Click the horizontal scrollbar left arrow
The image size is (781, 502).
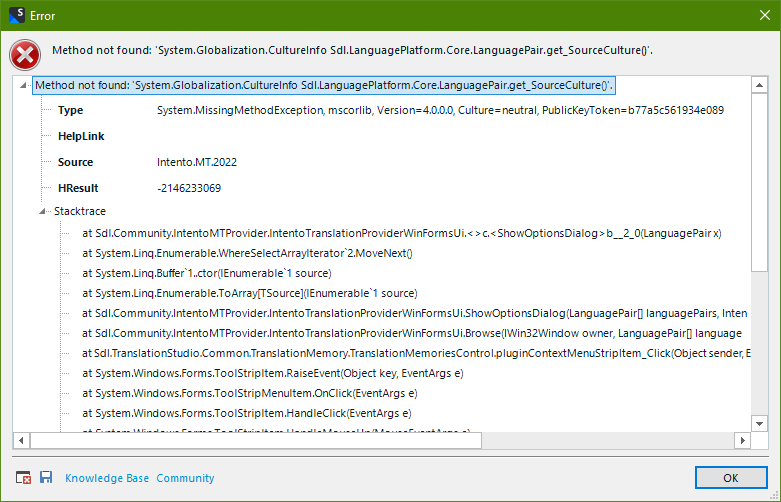point(21,440)
